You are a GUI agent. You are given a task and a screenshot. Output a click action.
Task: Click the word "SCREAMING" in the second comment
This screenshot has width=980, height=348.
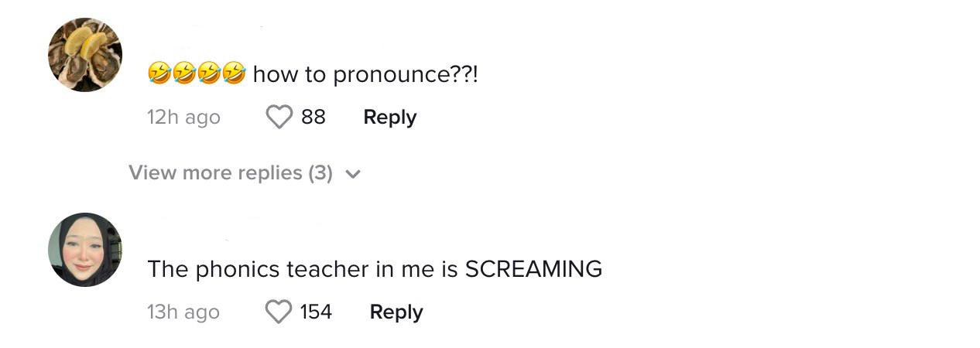coord(533,269)
